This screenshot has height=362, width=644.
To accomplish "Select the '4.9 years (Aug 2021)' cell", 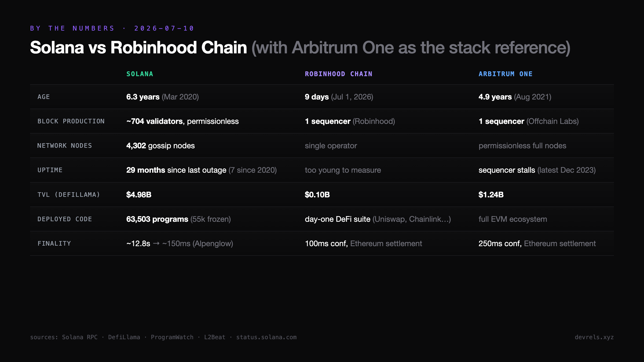I will coord(515,97).
